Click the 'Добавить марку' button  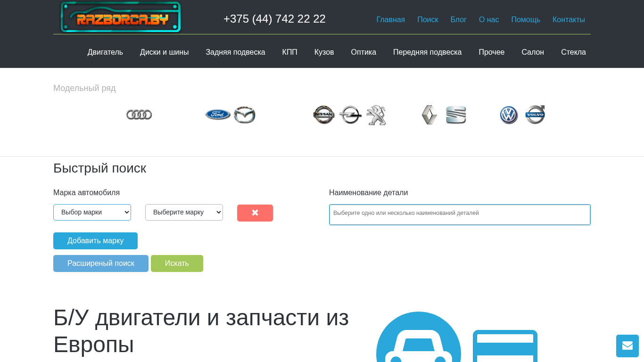click(x=95, y=241)
